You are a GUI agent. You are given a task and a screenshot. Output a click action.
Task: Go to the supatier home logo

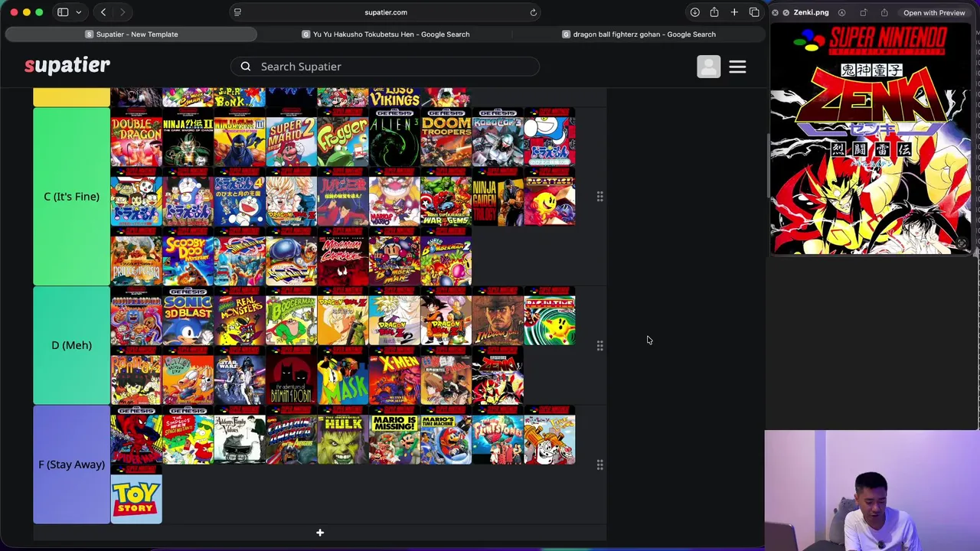[67, 66]
